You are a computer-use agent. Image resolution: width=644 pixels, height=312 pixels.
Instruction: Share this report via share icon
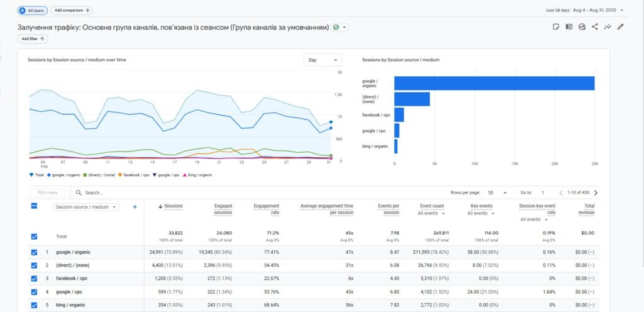point(595,27)
